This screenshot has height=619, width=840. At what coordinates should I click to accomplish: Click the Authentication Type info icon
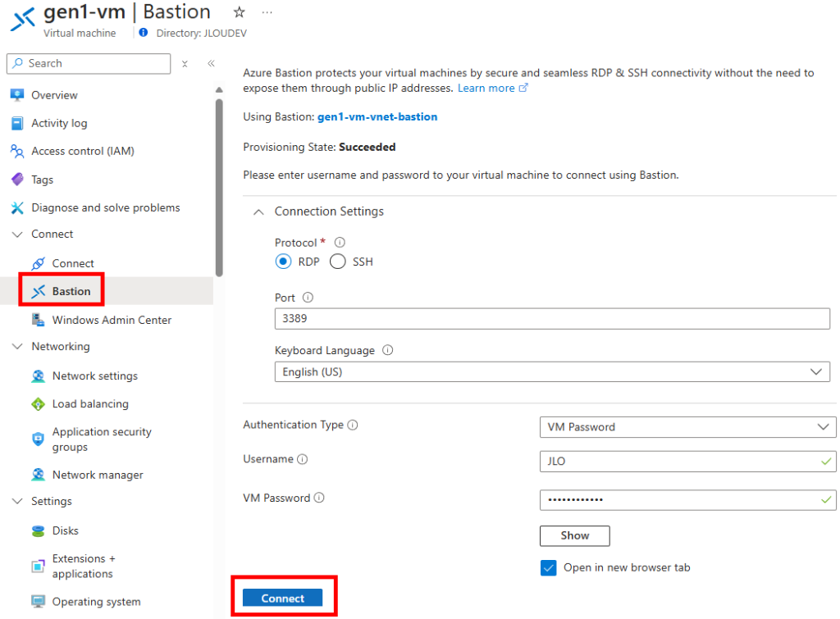coord(353,426)
